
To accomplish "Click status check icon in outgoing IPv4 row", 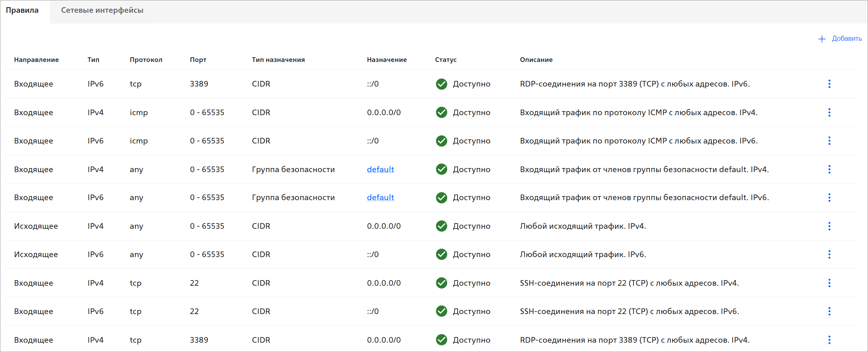I will [441, 226].
